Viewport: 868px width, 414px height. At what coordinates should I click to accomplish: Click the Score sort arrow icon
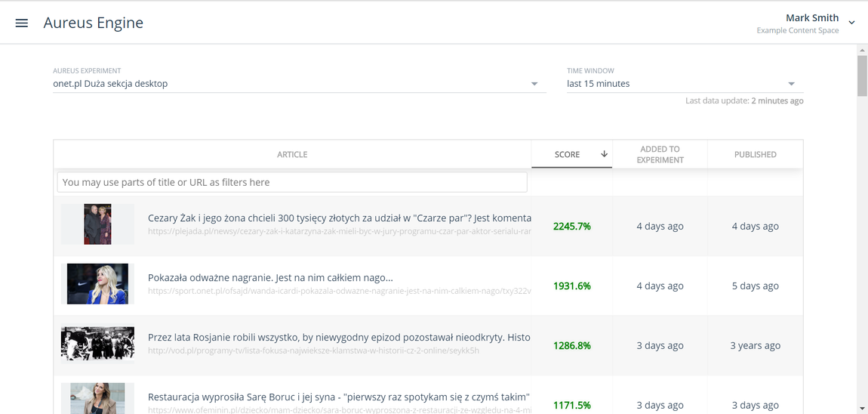click(x=604, y=154)
